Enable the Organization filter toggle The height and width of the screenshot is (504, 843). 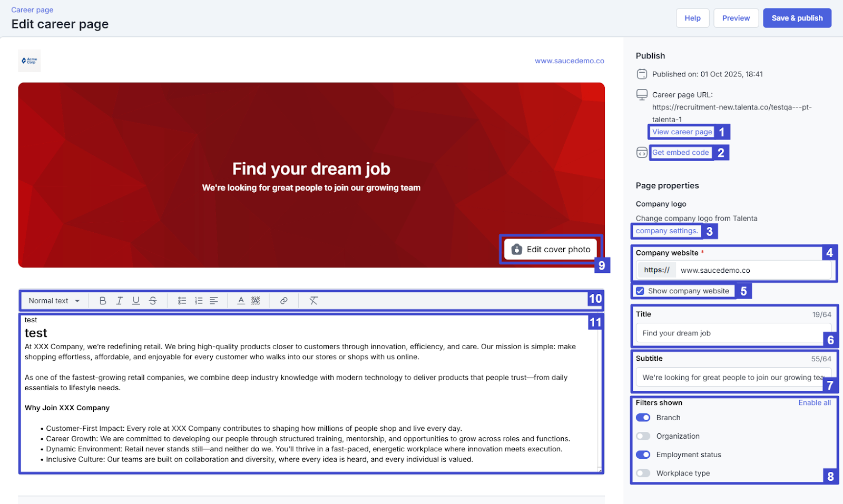[643, 436]
